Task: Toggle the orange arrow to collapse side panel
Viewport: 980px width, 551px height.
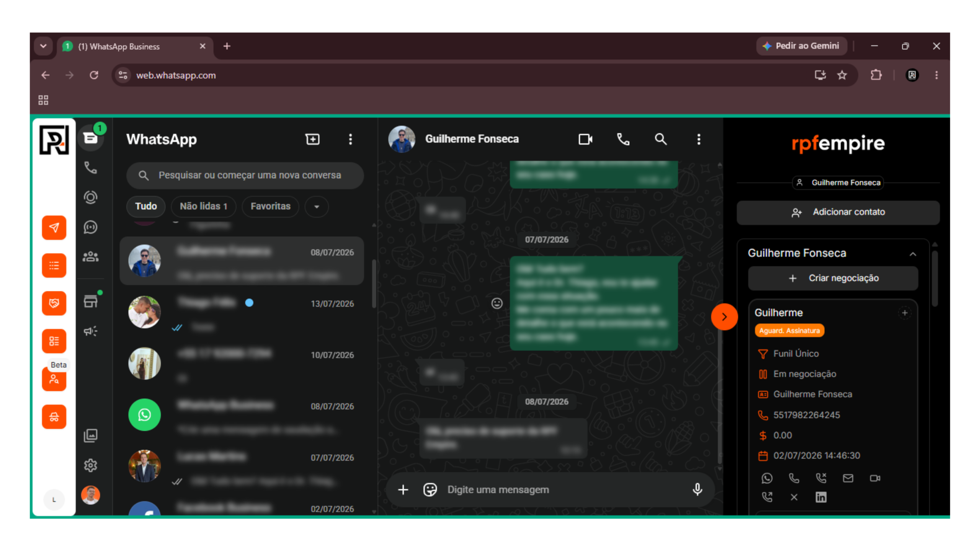Action: [724, 317]
